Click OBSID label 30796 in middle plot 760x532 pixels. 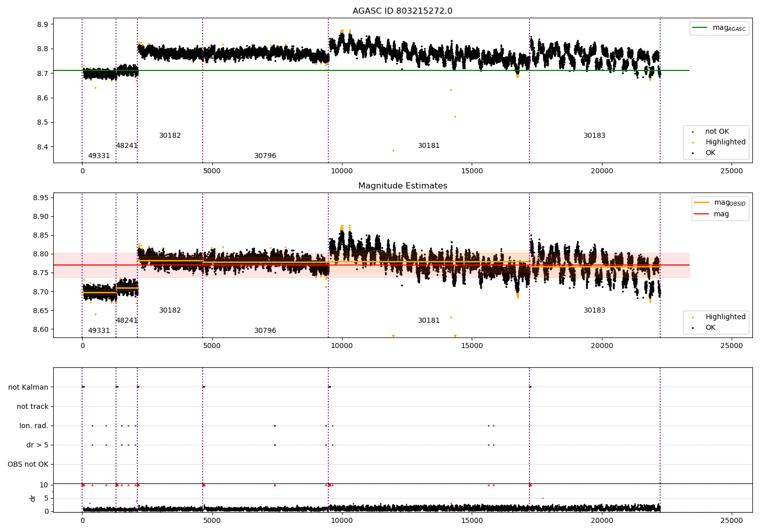click(265, 331)
